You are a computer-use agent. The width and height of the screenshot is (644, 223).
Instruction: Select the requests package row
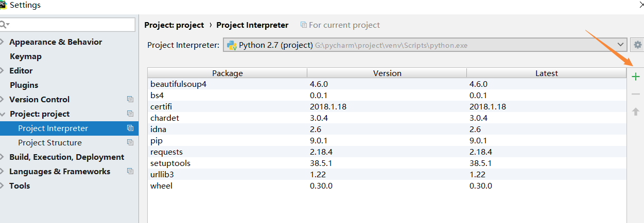pyautogui.click(x=387, y=152)
